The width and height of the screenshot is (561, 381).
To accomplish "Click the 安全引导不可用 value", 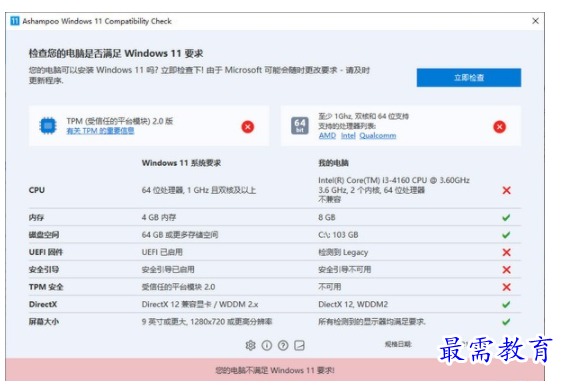I will point(345,270).
